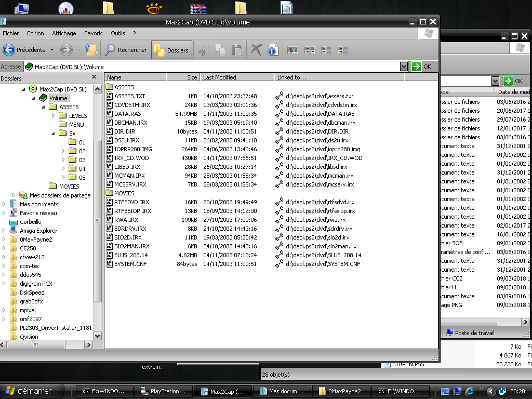Click the Linked to... column header

coord(339,77)
